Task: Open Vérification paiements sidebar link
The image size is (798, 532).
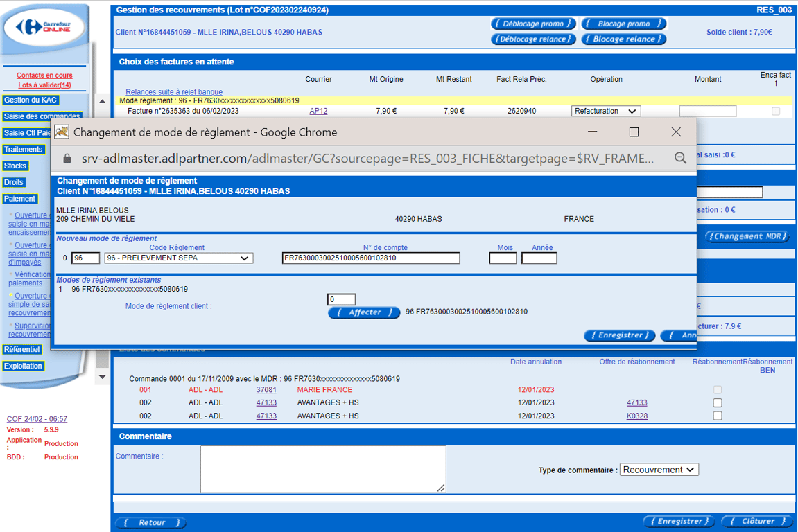Action: [x=29, y=278]
